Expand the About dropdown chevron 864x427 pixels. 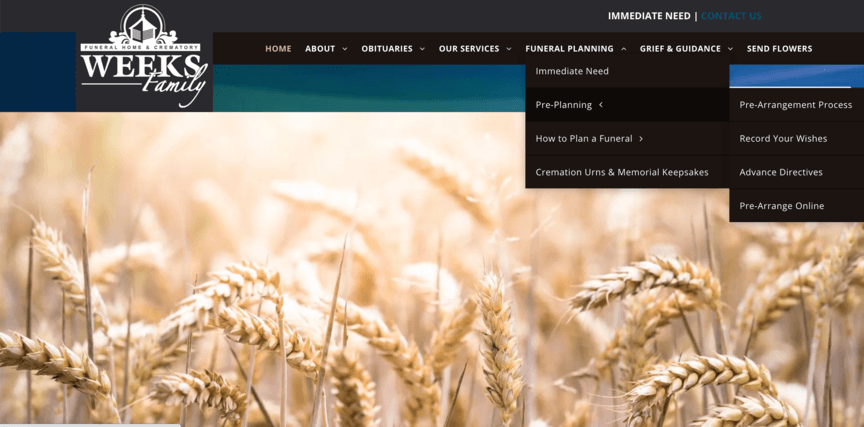tap(345, 48)
